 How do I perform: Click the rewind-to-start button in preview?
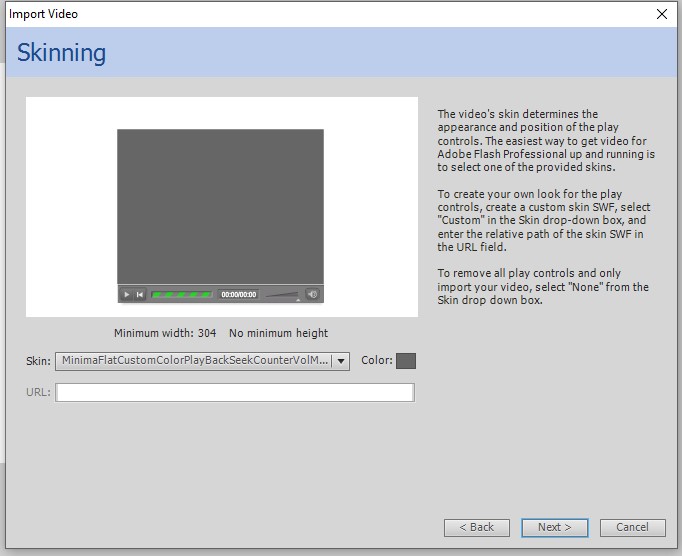click(x=140, y=295)
